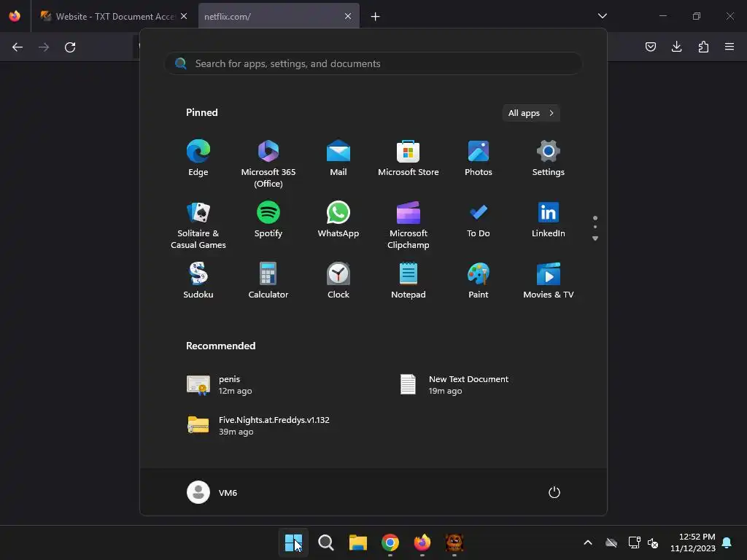
Task: Open Microsoft Store from pinned apps
Action: point(409,158)
